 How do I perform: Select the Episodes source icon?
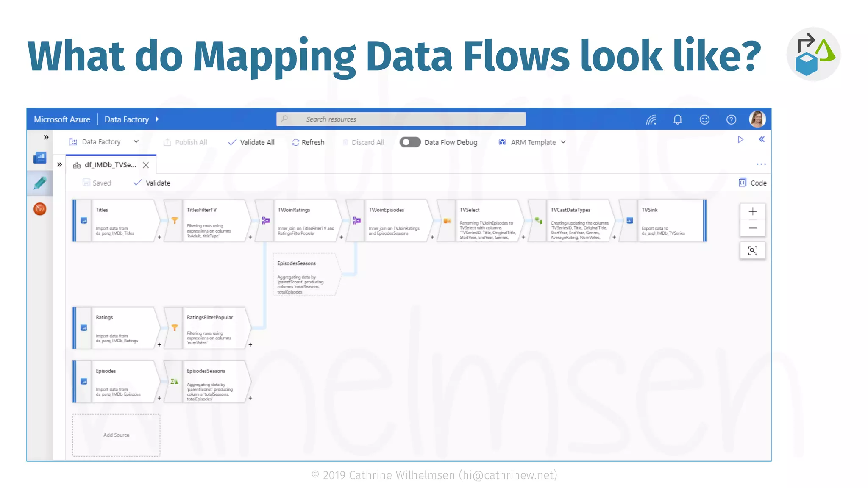point(84,382)
